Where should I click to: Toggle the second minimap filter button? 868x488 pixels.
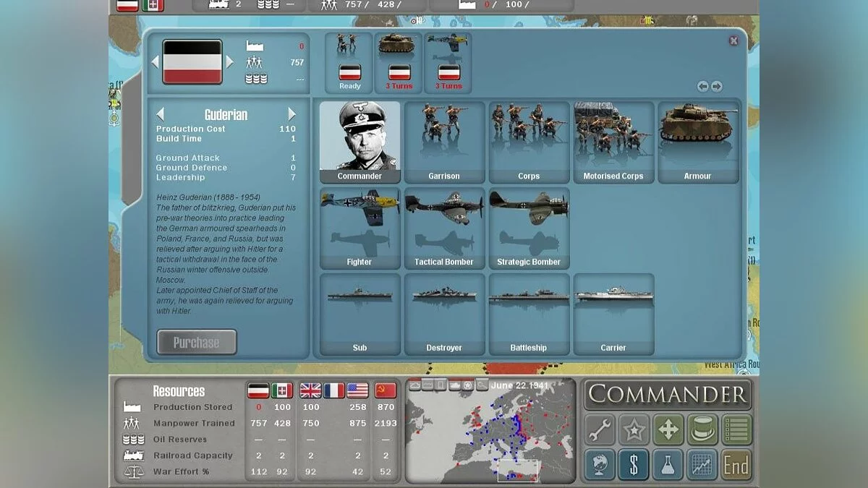[428, 385]
